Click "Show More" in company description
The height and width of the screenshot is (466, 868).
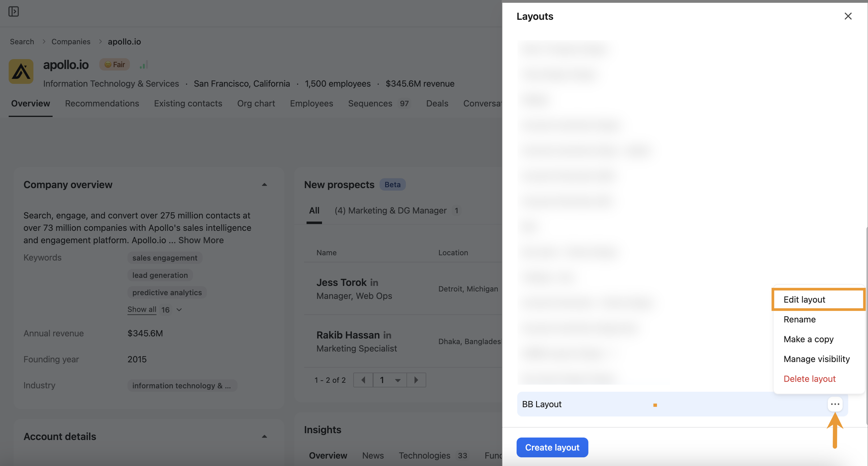coord(201,240)
